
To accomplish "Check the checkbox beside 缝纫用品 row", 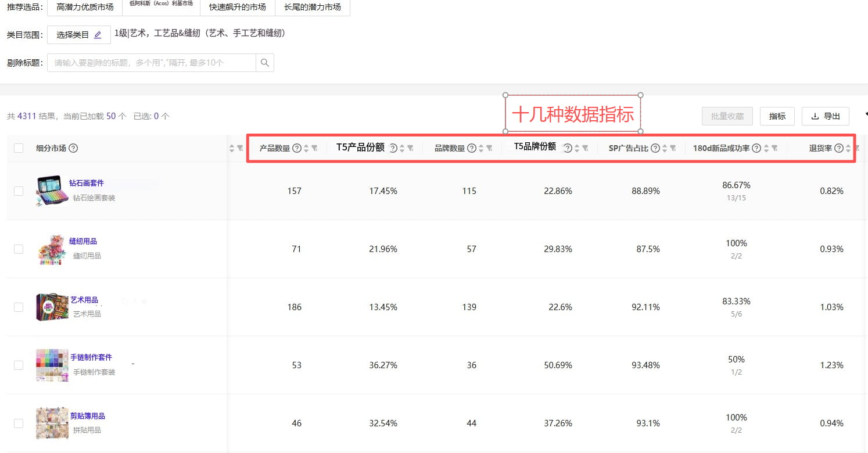I will pyautogui.click(x=18, y=249).
